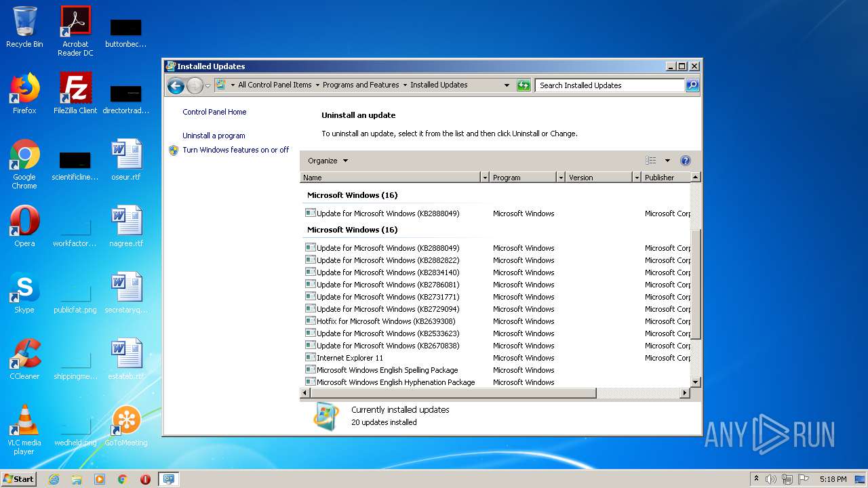Click the green Refresh button

[524, 85]
